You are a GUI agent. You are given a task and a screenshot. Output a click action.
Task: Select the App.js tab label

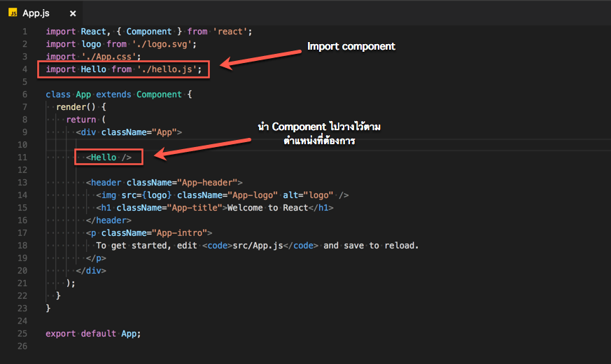36,13
